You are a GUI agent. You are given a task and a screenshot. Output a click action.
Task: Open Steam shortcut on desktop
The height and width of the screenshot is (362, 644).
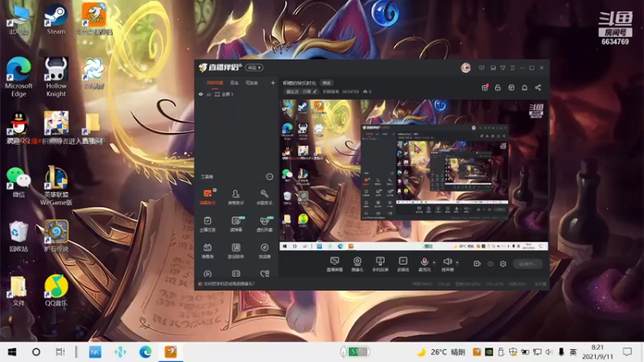click(56, 20)
